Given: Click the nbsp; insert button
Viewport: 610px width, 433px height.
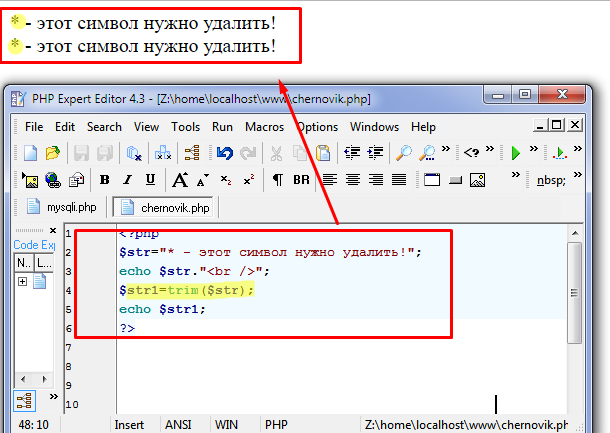Looking at the screenshot, I should 551,181.
